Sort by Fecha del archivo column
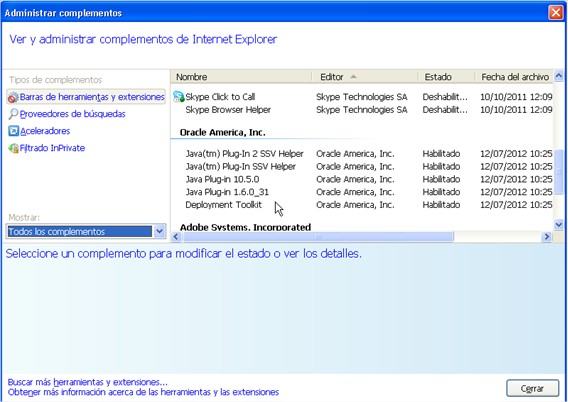 coord(514,77)
